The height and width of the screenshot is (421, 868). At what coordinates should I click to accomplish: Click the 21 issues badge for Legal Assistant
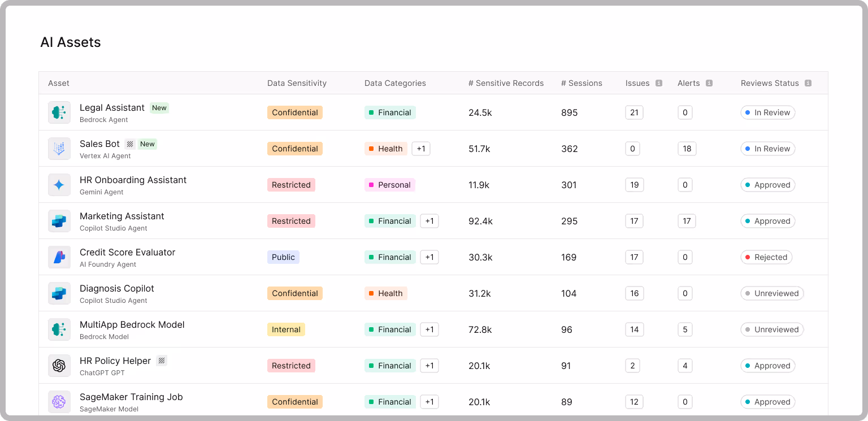click(634, 112)
